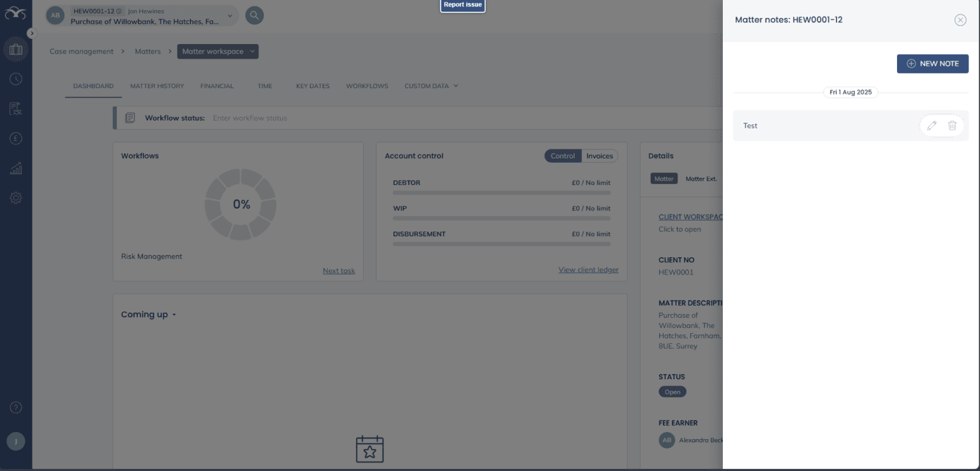Select the Matter Ext. details toggle
980x471 pixels.
pyautogui.click(x=701, y=179)
